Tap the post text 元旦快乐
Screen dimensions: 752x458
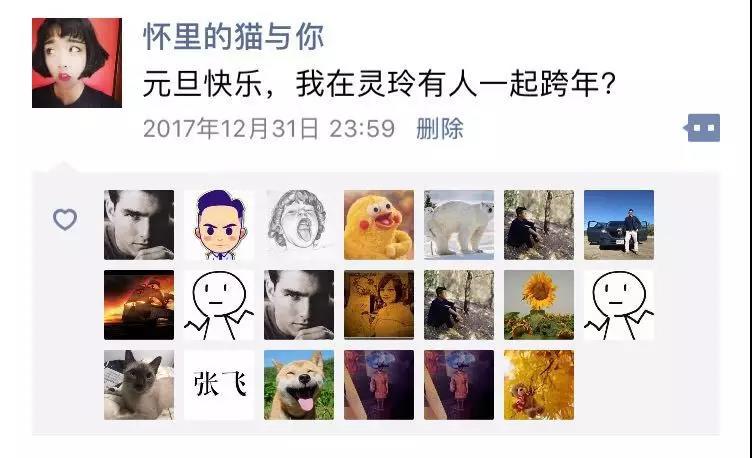(x=203, y=84)
